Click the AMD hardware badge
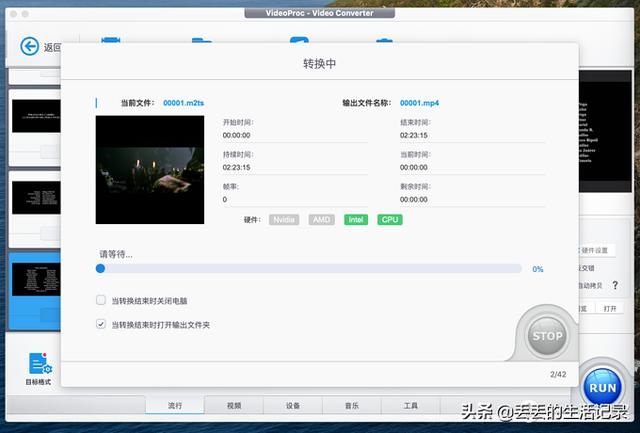Viewport: 640px width, 433px height. tap(322, 220)
